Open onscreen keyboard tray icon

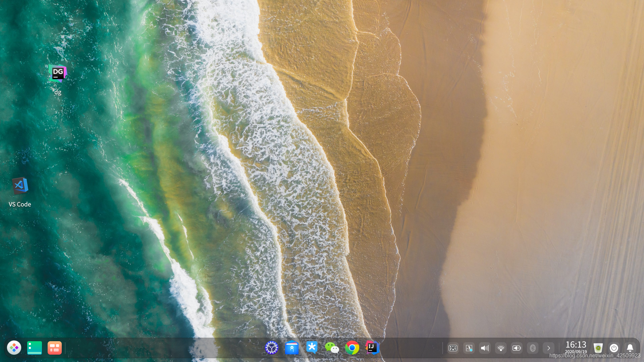tap(453, 348)
